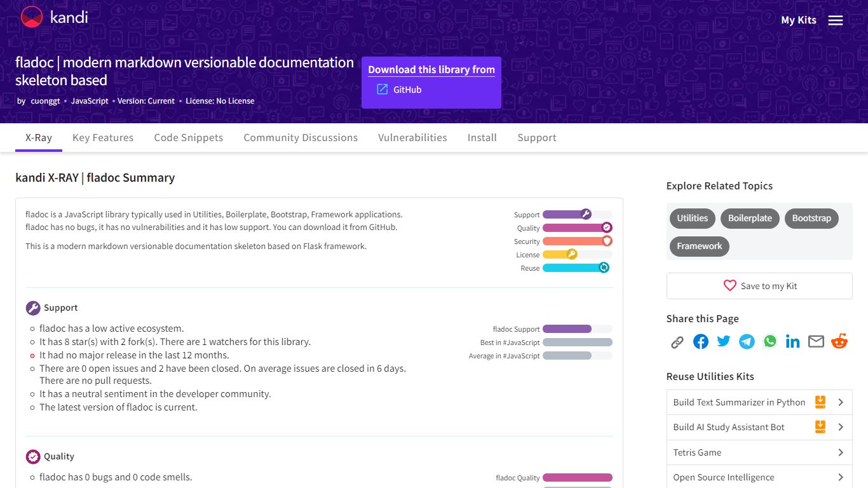This screenshot has width=868, height=488.
Task: Select the Bootstrap topic tag
Action: (x=811, y=219)
